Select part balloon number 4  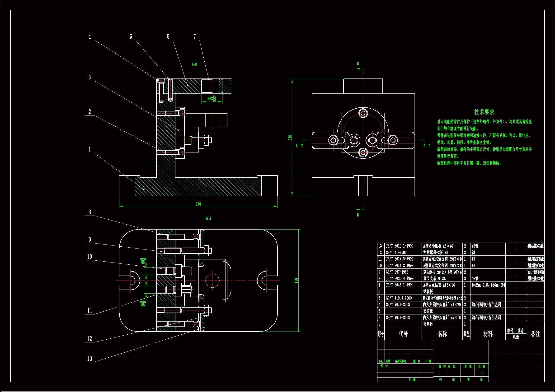[90, 37]
